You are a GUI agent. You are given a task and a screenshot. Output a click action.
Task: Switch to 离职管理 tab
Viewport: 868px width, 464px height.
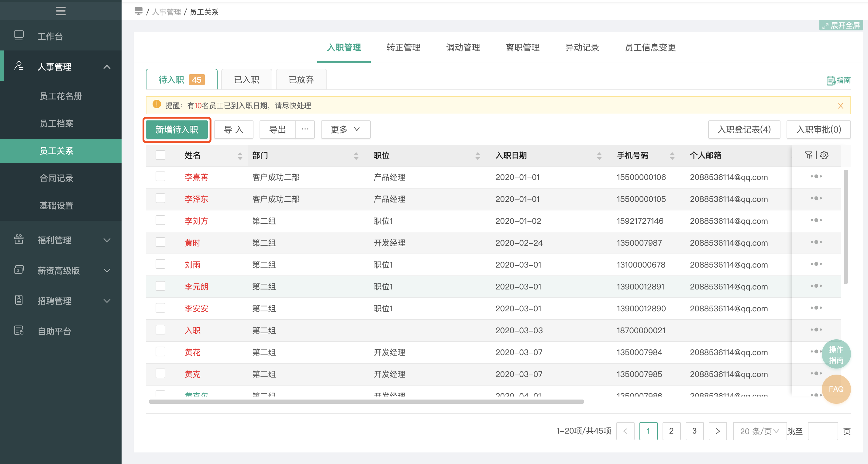(523, 47)
